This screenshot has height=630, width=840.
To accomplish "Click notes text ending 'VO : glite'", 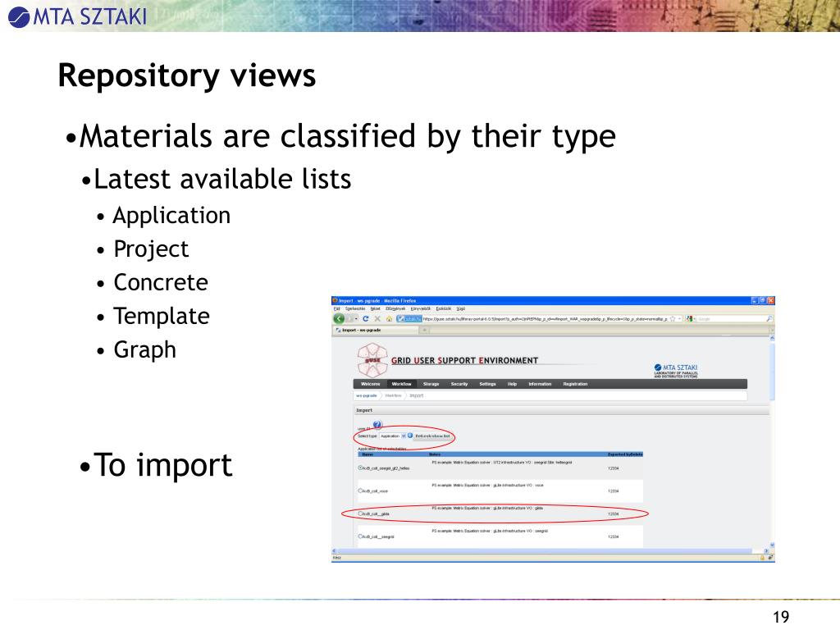I will (x=487, y=508).
